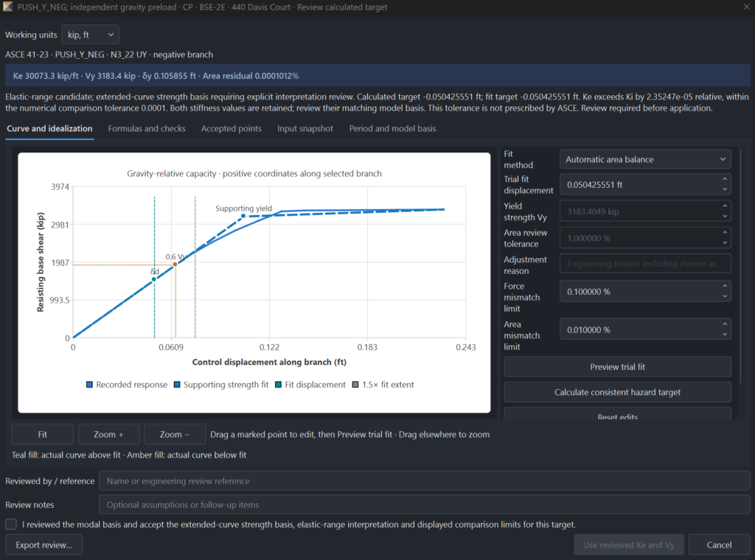The width and height of the screenshot is (755, 560).
Task: Click Calculate consistent hazard target
Action: coord(617,392)
